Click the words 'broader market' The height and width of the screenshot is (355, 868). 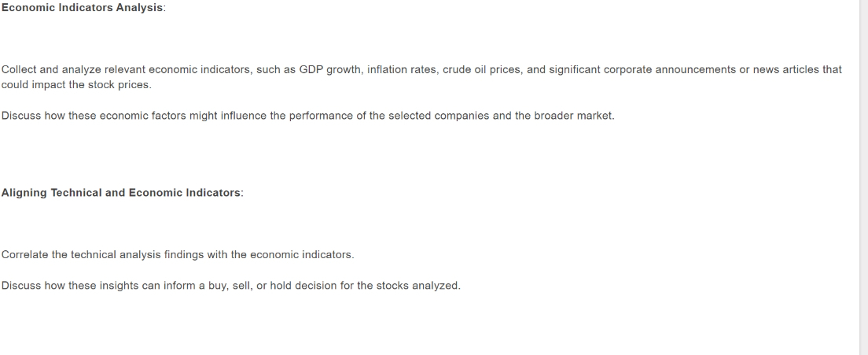[x=573, y=116]
